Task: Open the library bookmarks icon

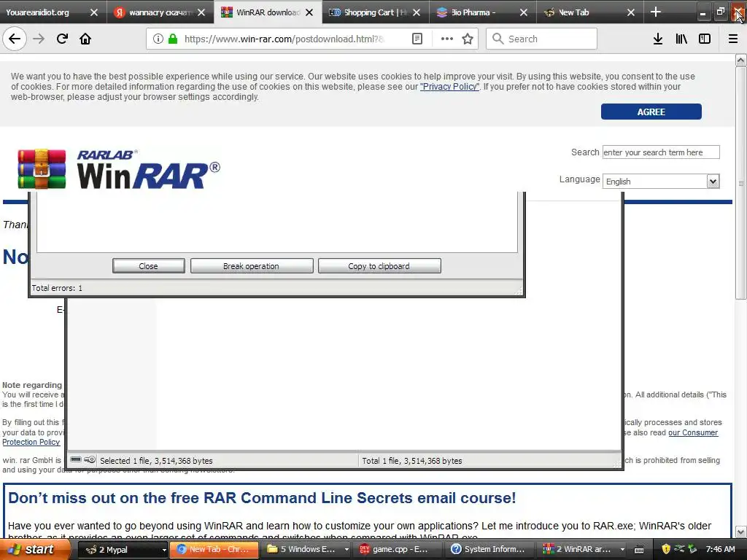Action: (x=681, y=39)
